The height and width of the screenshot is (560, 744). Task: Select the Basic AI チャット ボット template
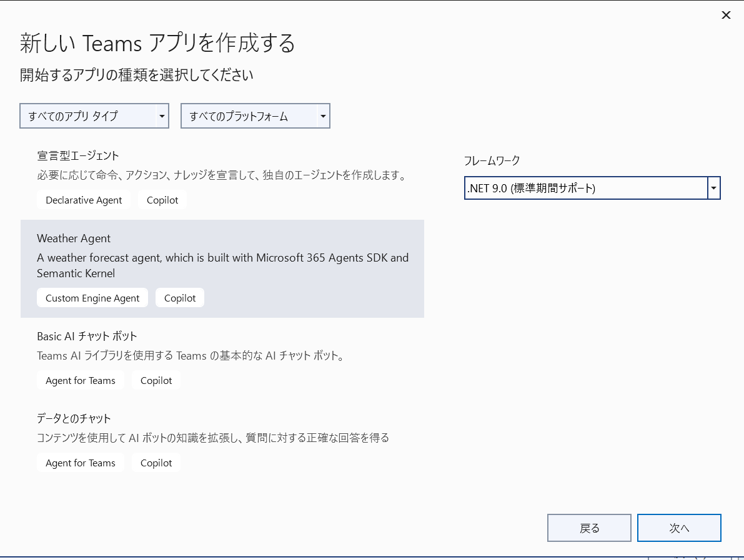pos(222,360)
